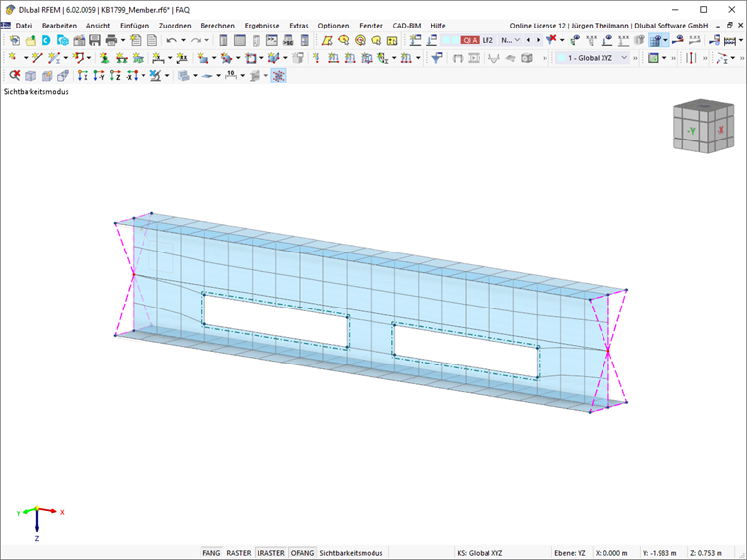Toggle the RASTER grid status button
This screenshot has width=747, height=560.
point(238,553)
